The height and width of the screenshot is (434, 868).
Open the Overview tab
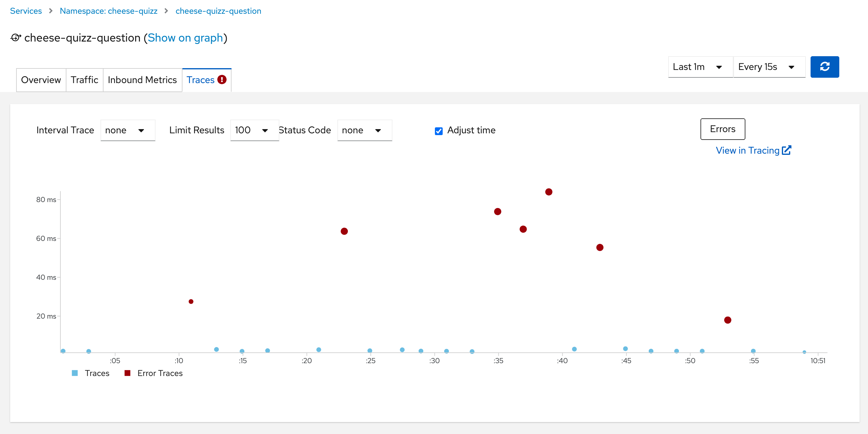click(41, 80)
